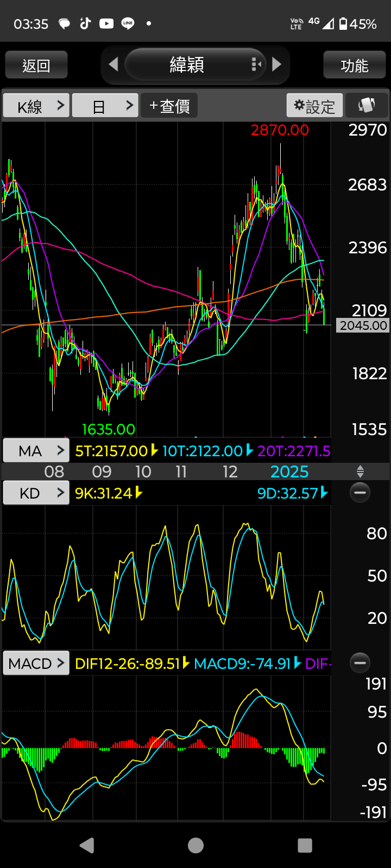
Task: Tap the rotate screen icon
Action: point(367,105)
